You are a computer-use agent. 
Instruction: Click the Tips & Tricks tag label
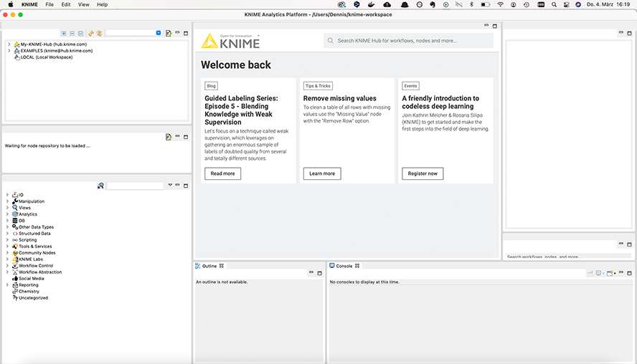318,86
